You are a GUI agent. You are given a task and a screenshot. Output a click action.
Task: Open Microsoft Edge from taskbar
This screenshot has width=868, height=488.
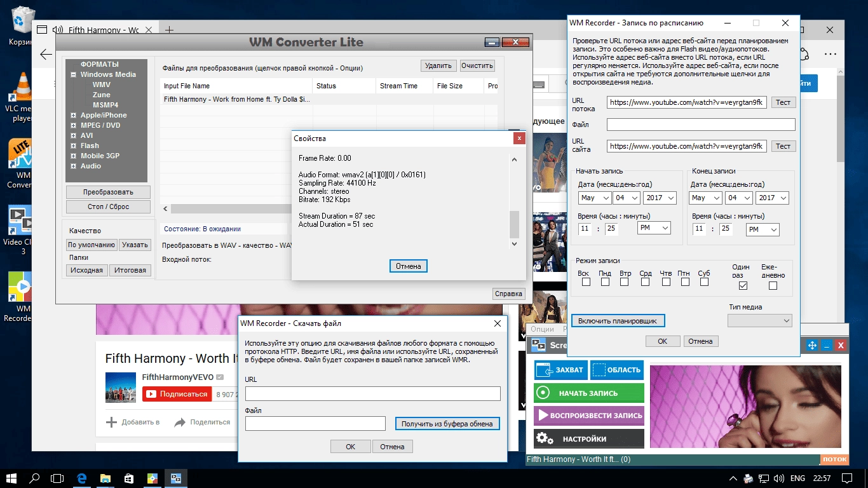click(x=82, y=477)
